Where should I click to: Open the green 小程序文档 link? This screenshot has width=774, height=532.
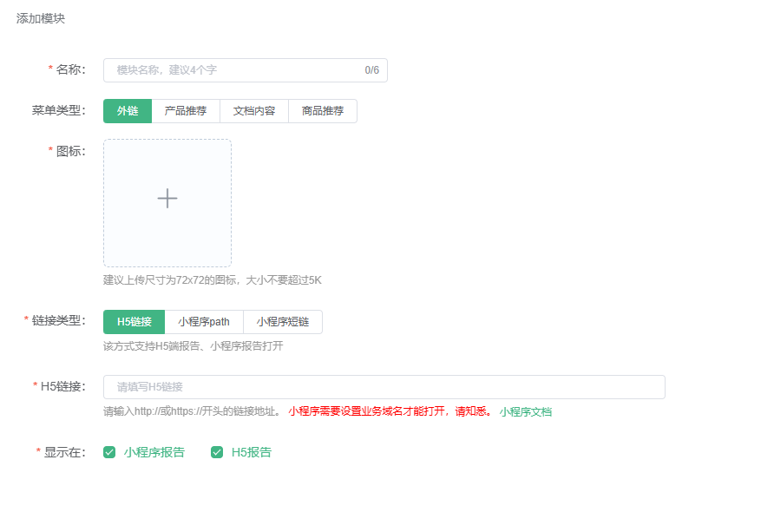[525, 412]
